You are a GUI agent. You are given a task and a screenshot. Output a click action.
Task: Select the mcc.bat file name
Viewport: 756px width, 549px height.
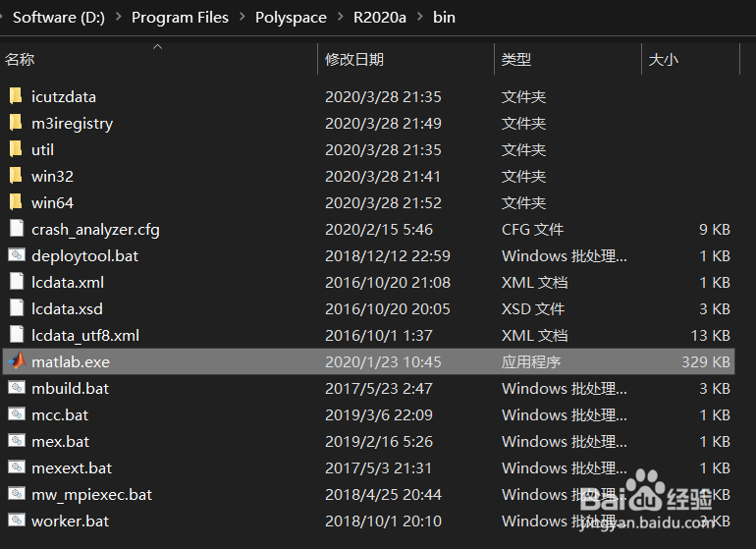tap(60, 414)
